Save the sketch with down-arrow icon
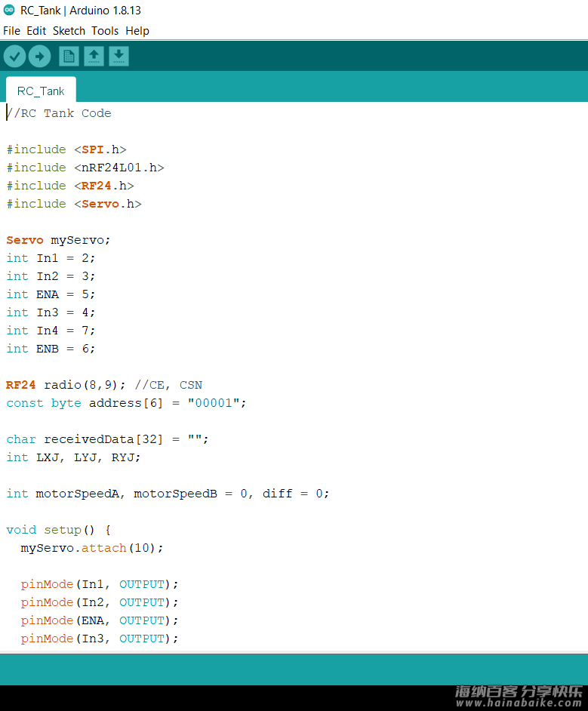 (x=119, y=57)
